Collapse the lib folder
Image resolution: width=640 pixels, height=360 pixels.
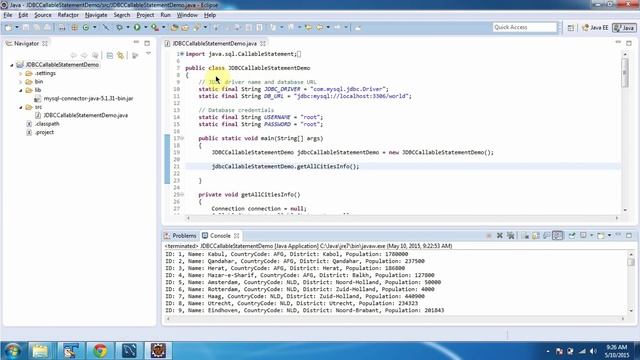[x=20, y=90]
